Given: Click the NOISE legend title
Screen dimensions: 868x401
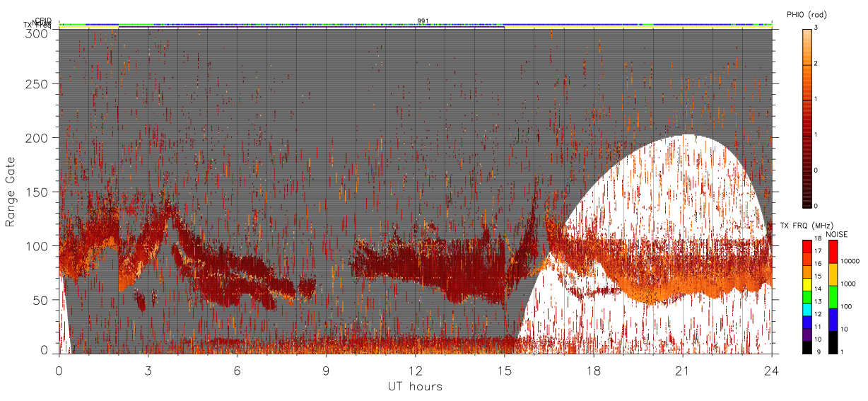Looking at the screenshot, I should [x=838, y=234].
